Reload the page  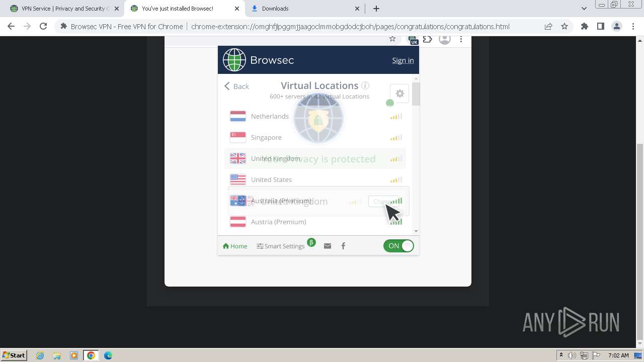tap(43, 27)
